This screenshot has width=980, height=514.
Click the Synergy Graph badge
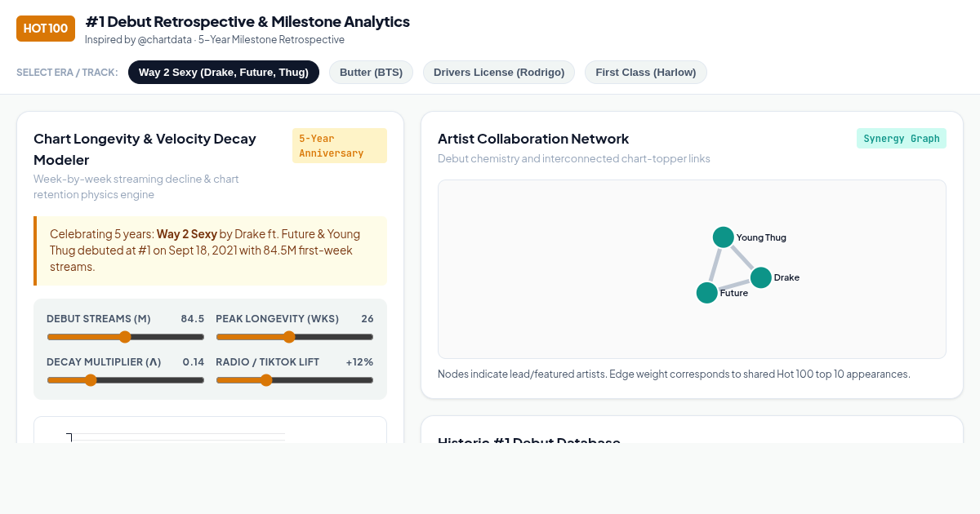pos(902,139)
